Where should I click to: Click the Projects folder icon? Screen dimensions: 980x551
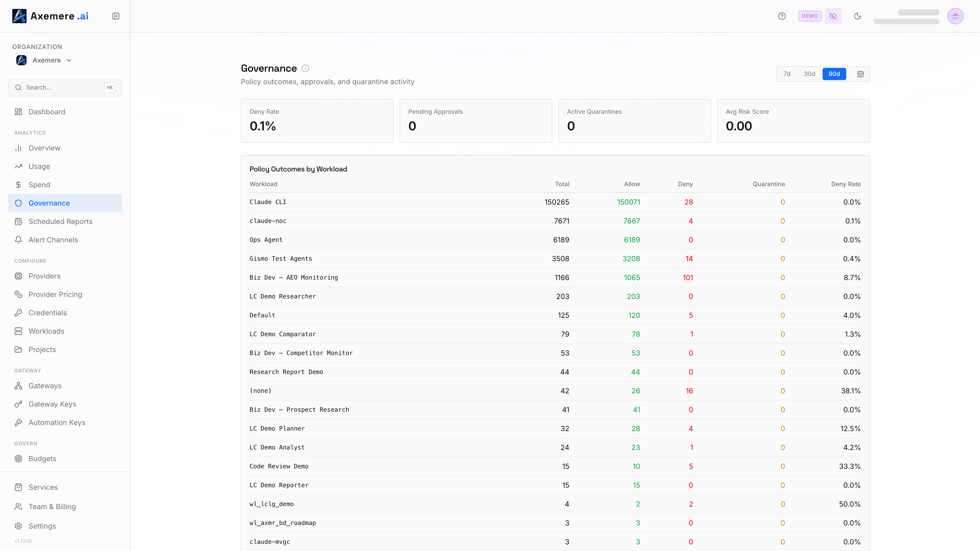(x=18, y=349)
